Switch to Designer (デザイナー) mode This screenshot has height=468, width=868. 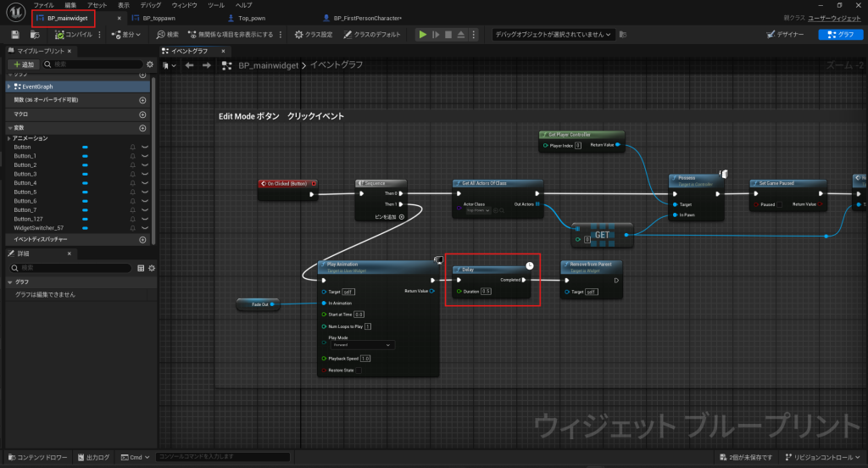coord(787,35)
